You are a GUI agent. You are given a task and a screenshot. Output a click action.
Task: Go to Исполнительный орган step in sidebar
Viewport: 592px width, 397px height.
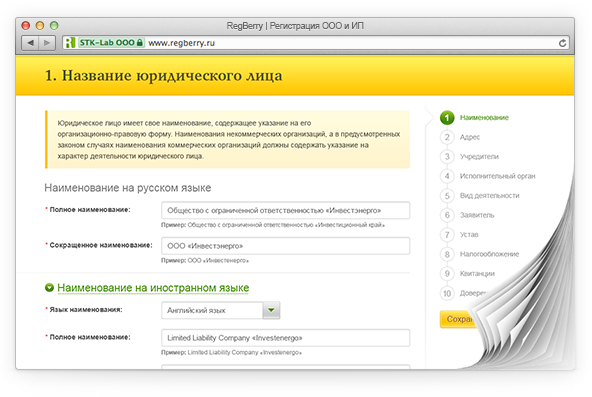[x=497, y=176]
